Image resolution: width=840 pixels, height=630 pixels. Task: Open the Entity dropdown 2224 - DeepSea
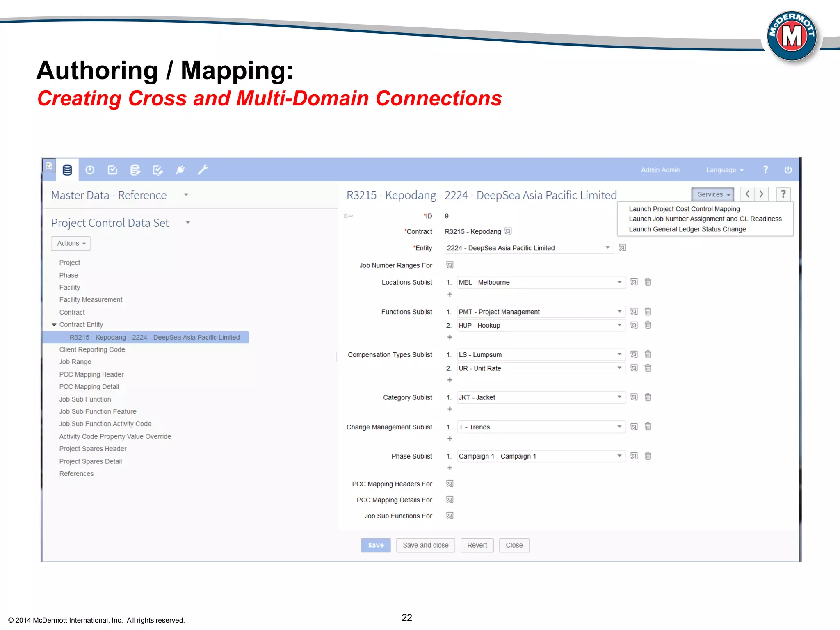point(529,248)
